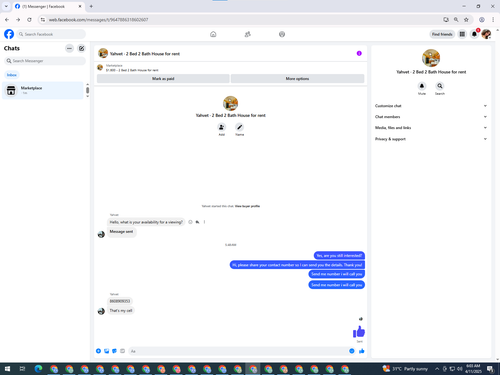Click the Find friends button
500x375 pixels.
pos(442,34)
